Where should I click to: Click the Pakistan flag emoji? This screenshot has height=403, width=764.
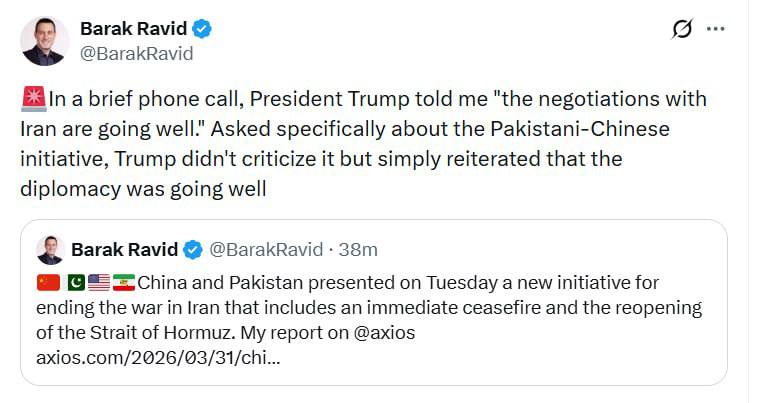point(77,283)
